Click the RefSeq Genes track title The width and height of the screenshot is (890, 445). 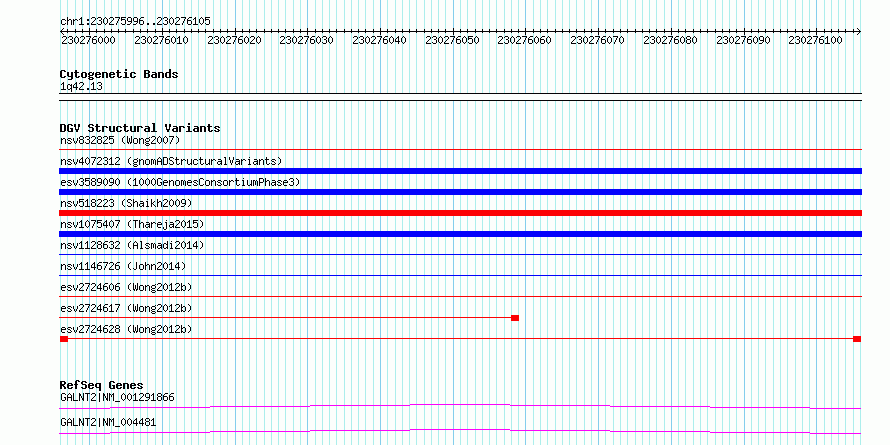point(101,385)
